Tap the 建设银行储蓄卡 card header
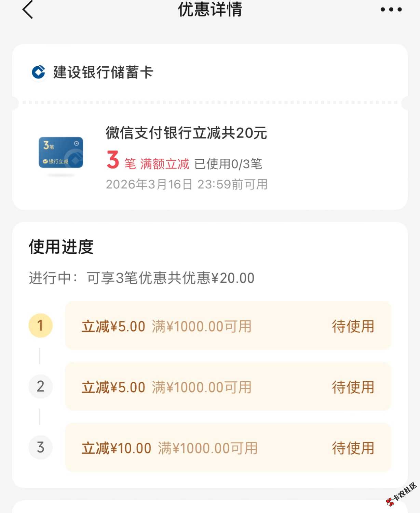Viewport: 420px width, 513px height. (x=210, y=73)
